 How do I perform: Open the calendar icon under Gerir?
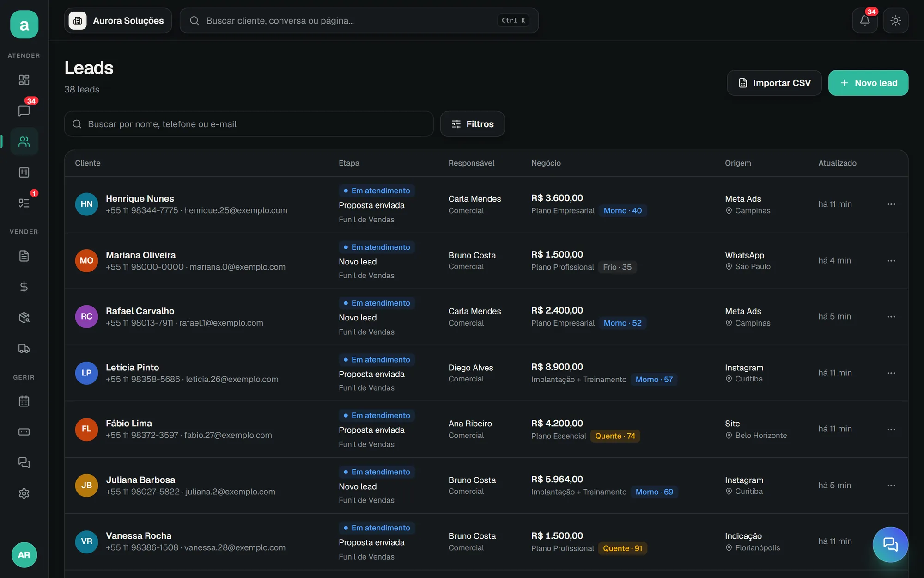(x=24, y=401)
